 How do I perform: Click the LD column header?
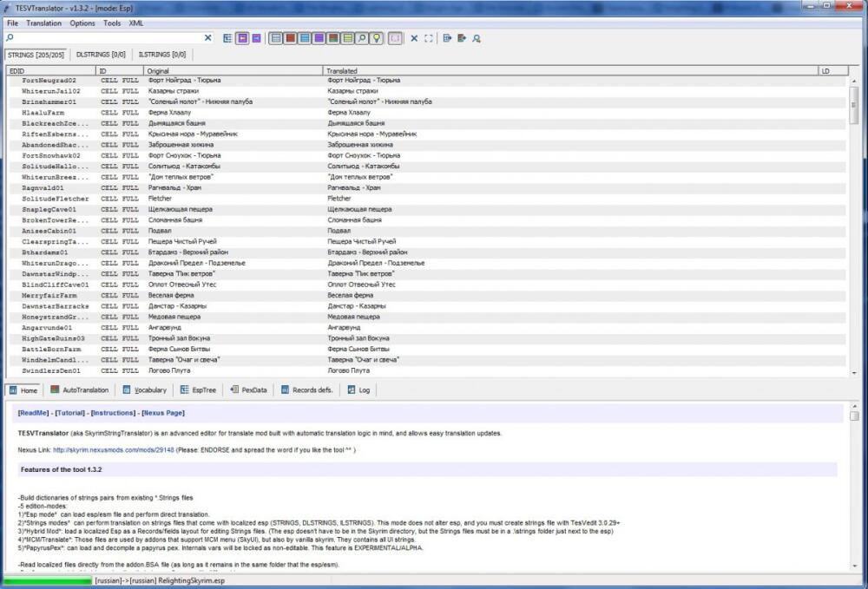(x=832, y=71)
